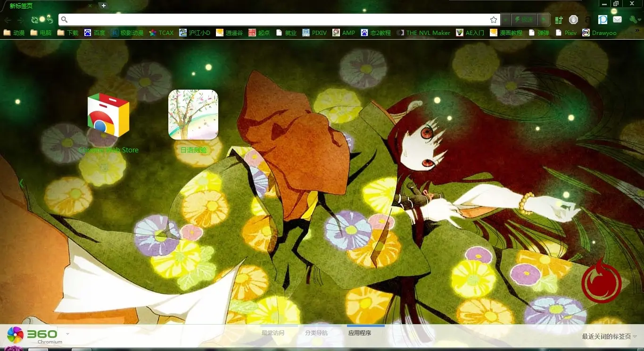Screen dimensions: 644x351
Task: Open the Pixiv page bookmark after 弹弹
Action: click(566, 33)
